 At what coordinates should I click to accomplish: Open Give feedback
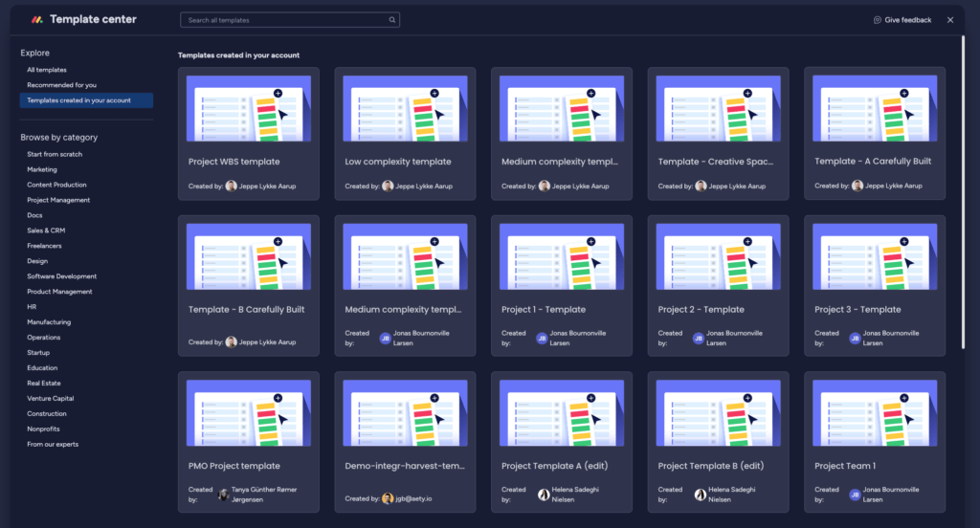(902, 20)
